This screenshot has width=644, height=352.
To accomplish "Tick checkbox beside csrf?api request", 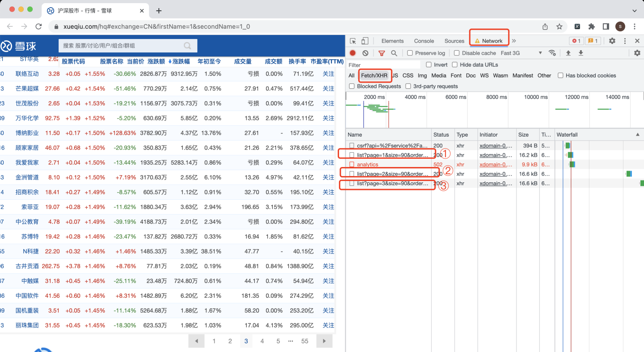I will coord(352,146).
